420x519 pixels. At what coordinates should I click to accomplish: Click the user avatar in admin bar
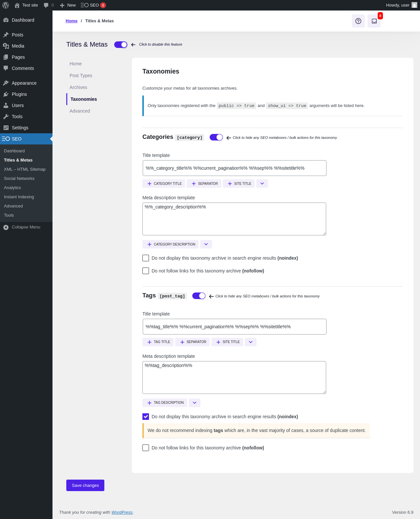(x=414, y=5)
